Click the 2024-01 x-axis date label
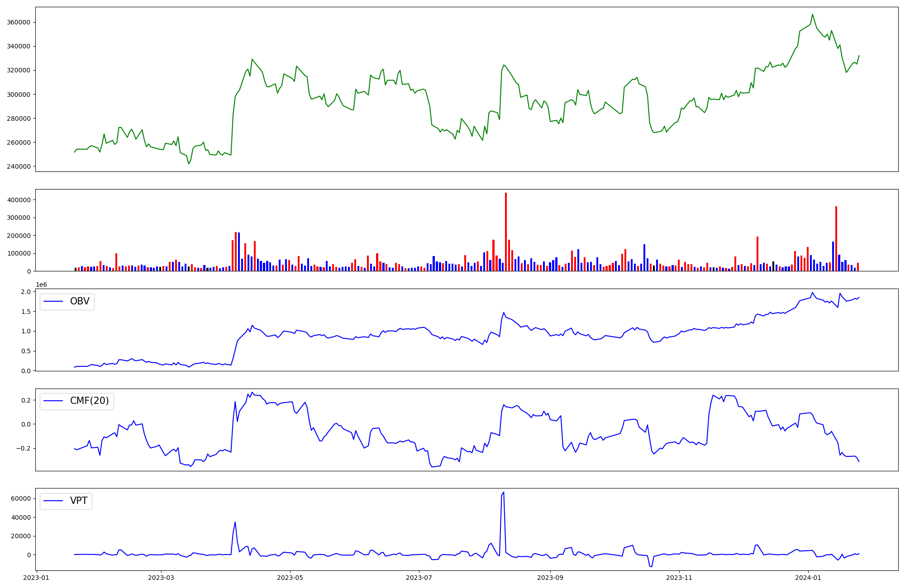Viewport: 905px width, 588px height. (808, 578)
